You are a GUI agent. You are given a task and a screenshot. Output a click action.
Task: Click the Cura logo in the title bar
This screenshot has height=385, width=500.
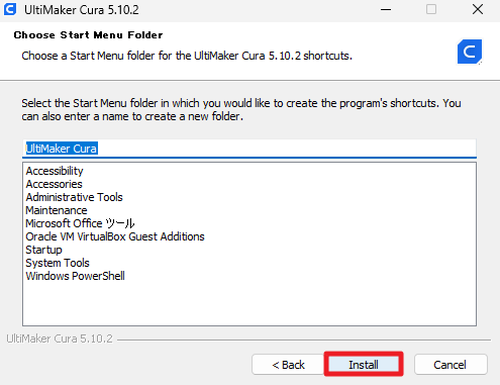[x=10, y=9]
